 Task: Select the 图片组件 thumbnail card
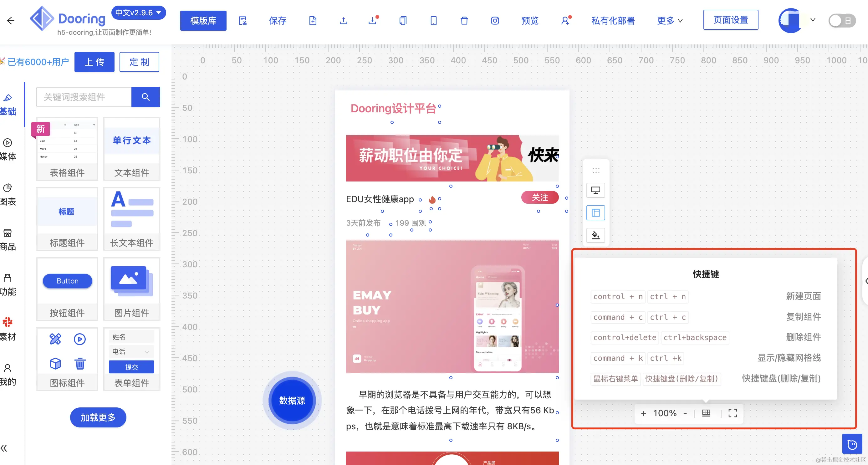(131, 289)
